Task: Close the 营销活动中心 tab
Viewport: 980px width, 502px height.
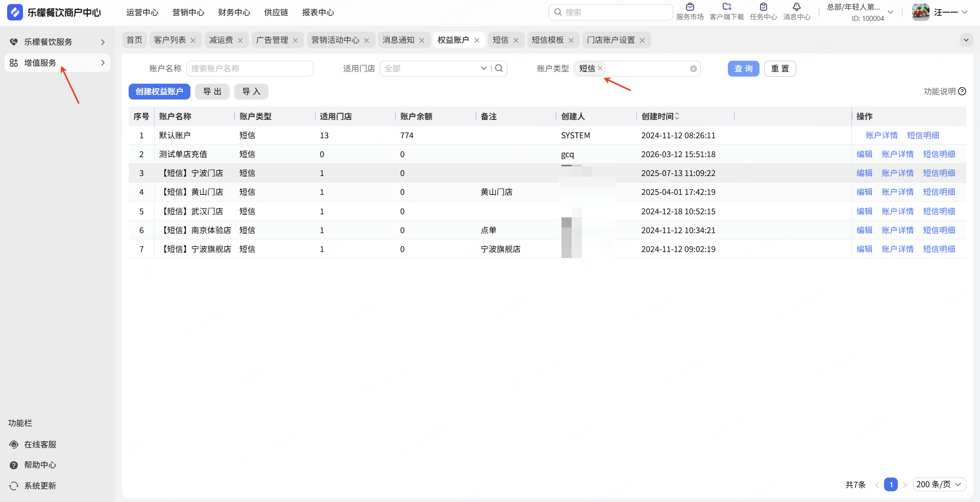Action: pos(366,40)
